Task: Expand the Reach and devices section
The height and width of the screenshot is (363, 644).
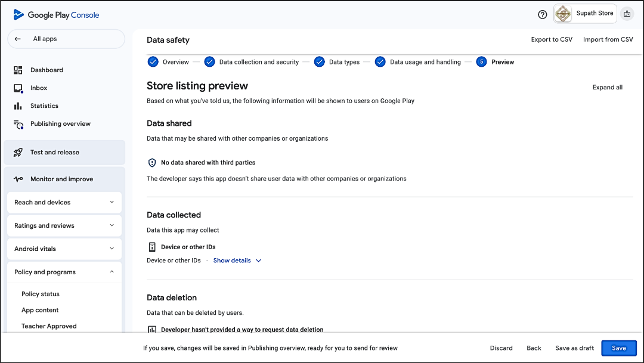Action: 112,203
